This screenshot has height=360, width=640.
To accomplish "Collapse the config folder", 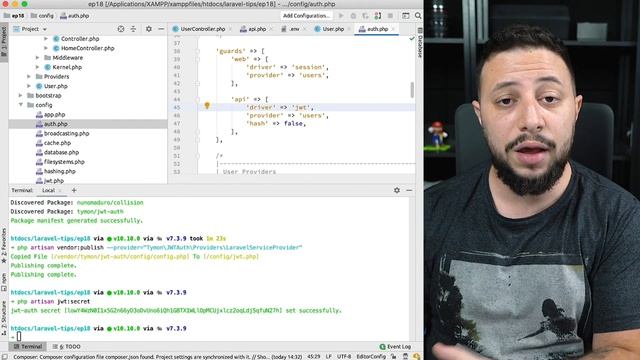I will [20, 105].
